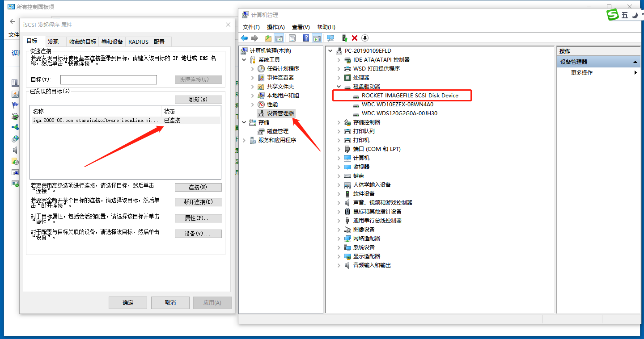The width and height of the screenshot is (644, 339).
Task: Click the back arrow in the Control Panel window
Action: pos(13,21)
